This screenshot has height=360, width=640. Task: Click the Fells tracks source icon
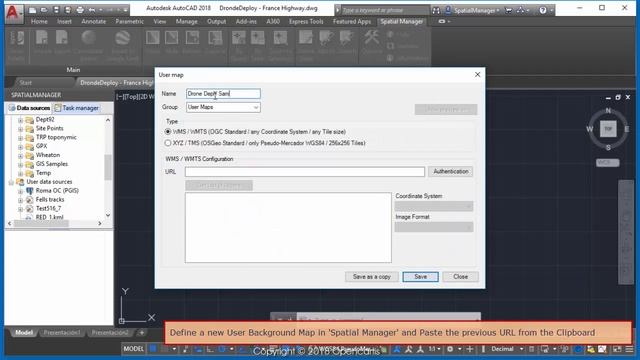point(29,200)
